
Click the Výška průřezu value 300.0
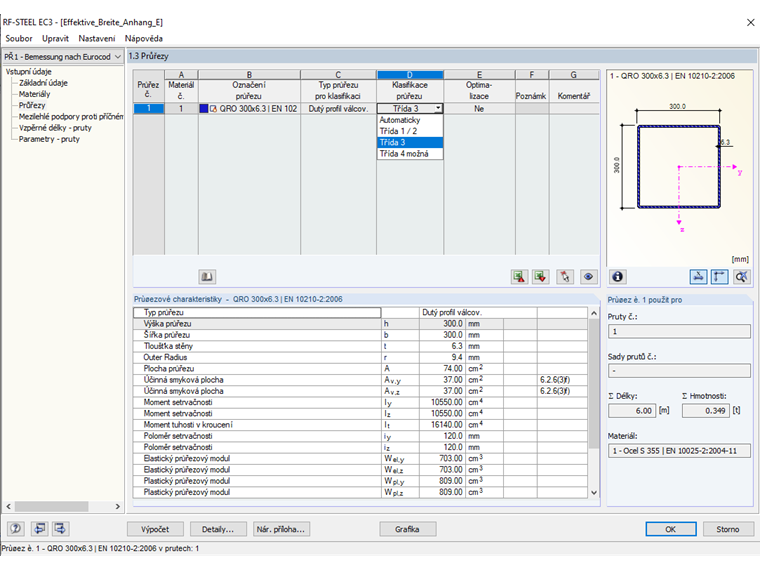coord(442,323)
